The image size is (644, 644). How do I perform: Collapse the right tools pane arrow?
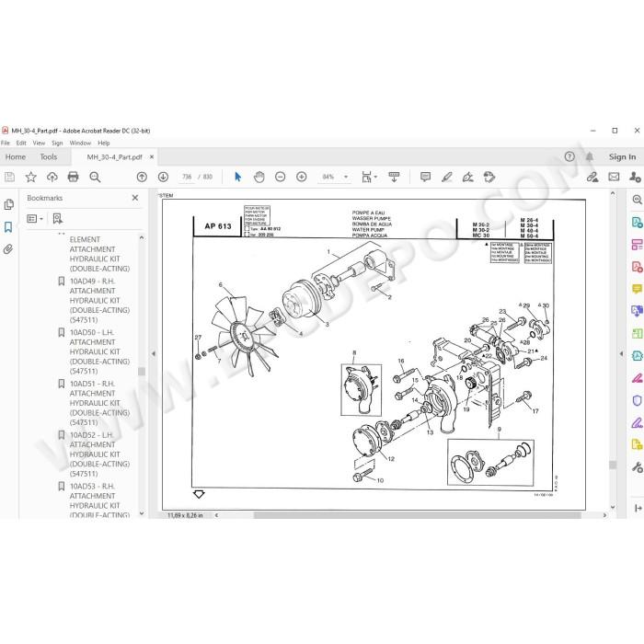pos(621,353)
